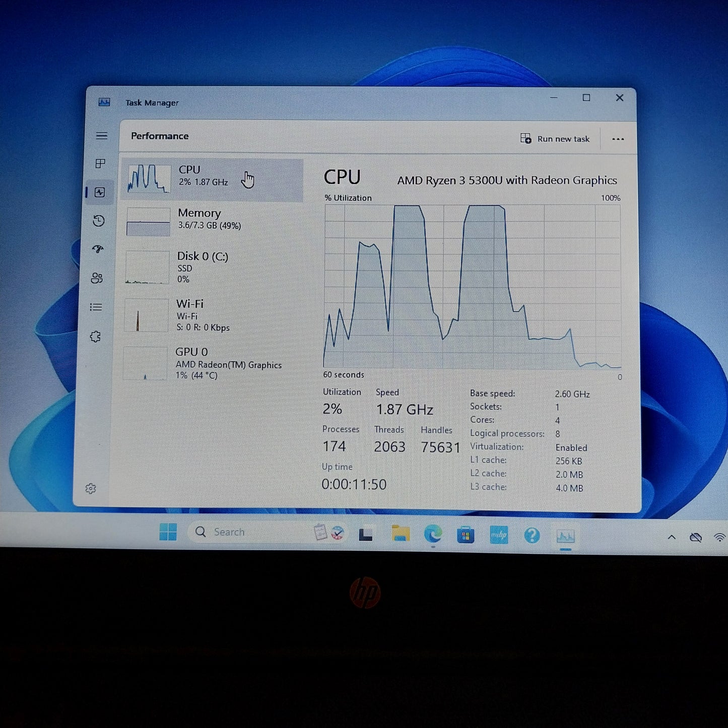Open the black-square app on the taskbar
The image size is (728, 728).
coord(366,534)
